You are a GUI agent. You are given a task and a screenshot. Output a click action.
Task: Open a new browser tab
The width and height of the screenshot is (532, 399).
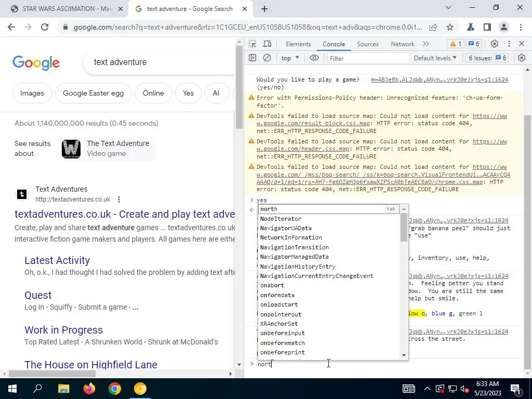(x=264, y=9)
